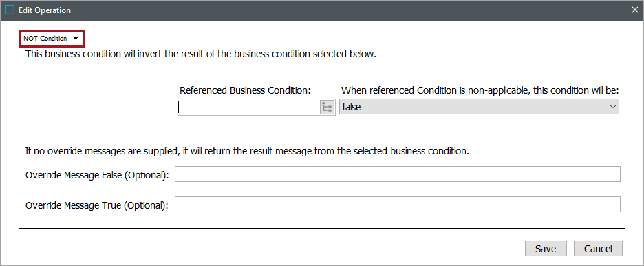Click the 'Override Message False (Optional):' label
The image size is (644, 266).
coord(97,175)
